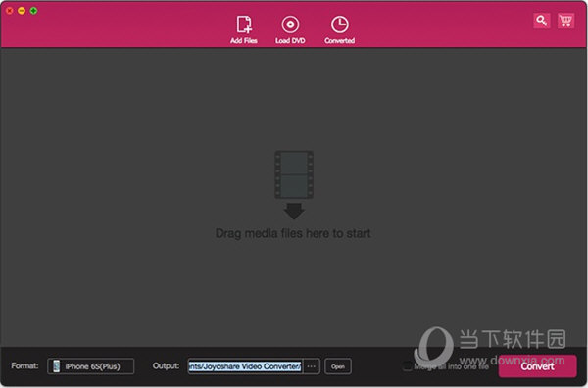Viewport: 588px width, 388px height.
Task: Browse output folder with the ellipsis button
Action: [312, 366]
